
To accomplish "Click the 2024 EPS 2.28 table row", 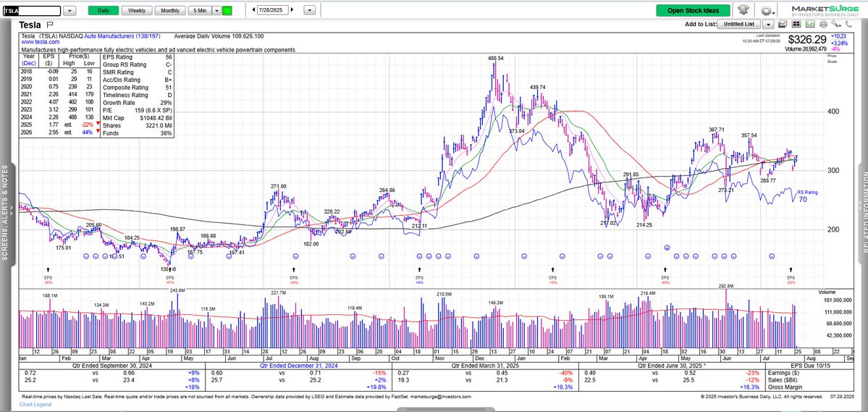I will pyautogui.click(x=59, y=117).
